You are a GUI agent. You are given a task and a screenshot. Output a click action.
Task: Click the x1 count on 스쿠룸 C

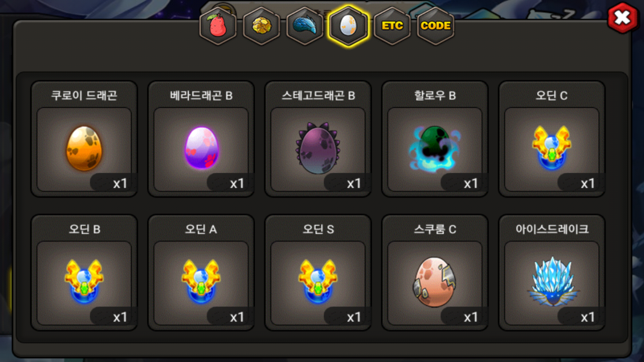point(470,317)
